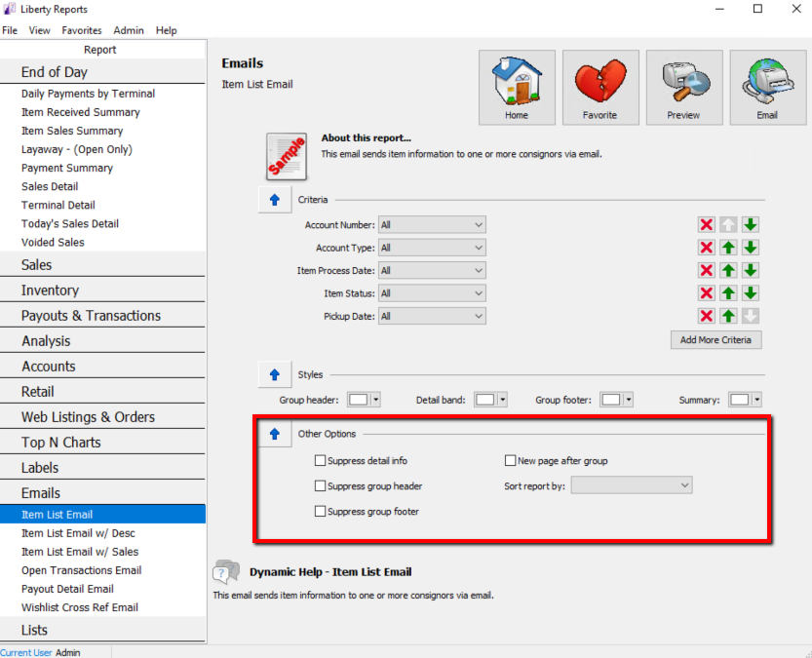812x658 pixels.
Task: Click the Liberty Reports title bar icon
Action: coord(10,9)
